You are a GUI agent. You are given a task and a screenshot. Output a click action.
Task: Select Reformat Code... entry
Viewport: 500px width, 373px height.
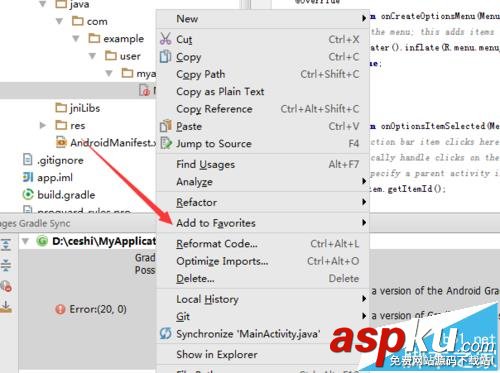pos(263,244)
